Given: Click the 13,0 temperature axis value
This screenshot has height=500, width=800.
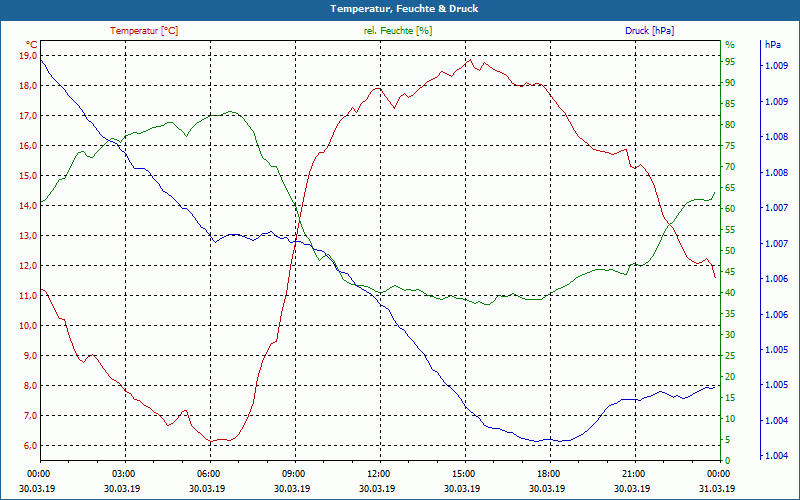Looking at the screenshot, I should pos(28,235).
